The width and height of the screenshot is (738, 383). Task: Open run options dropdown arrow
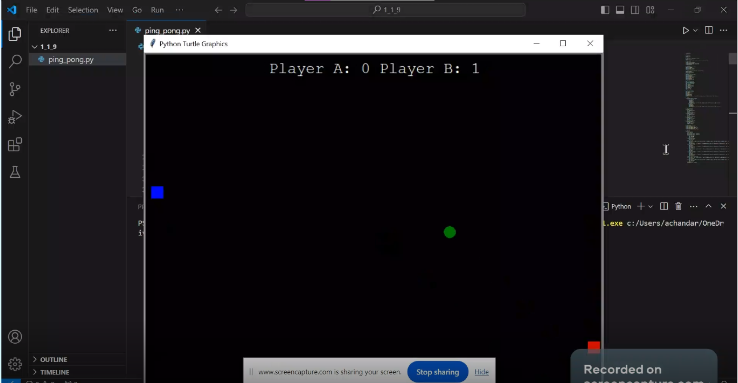pyautogui.click(x=695, y=30)
